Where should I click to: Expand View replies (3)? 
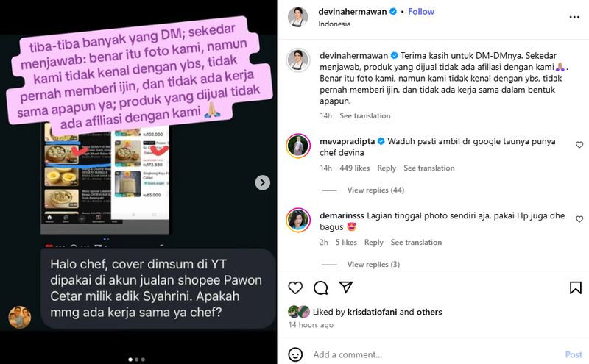click(373, 265)
